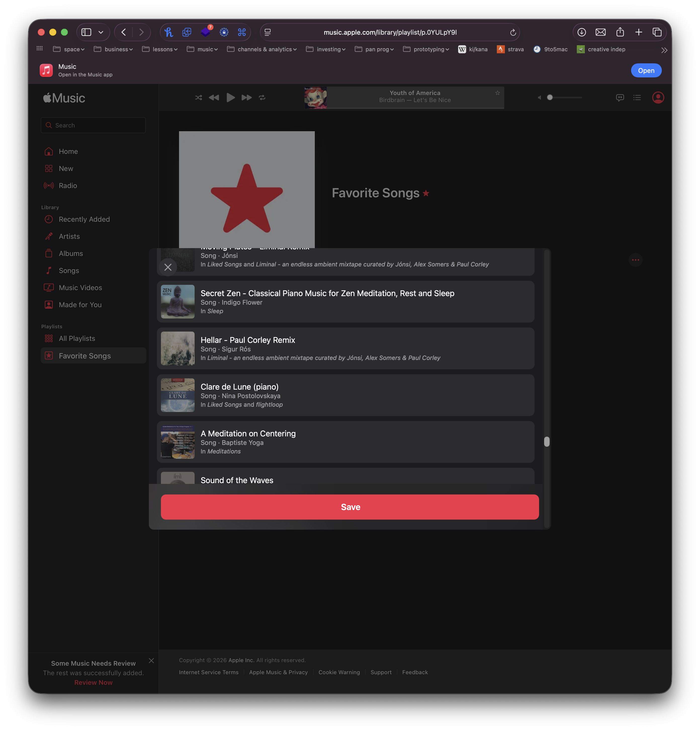The width and height of the screenshot is (700, 731).
Task: Expand channels & analytics bookmarks folder
Action: (262, 49)
